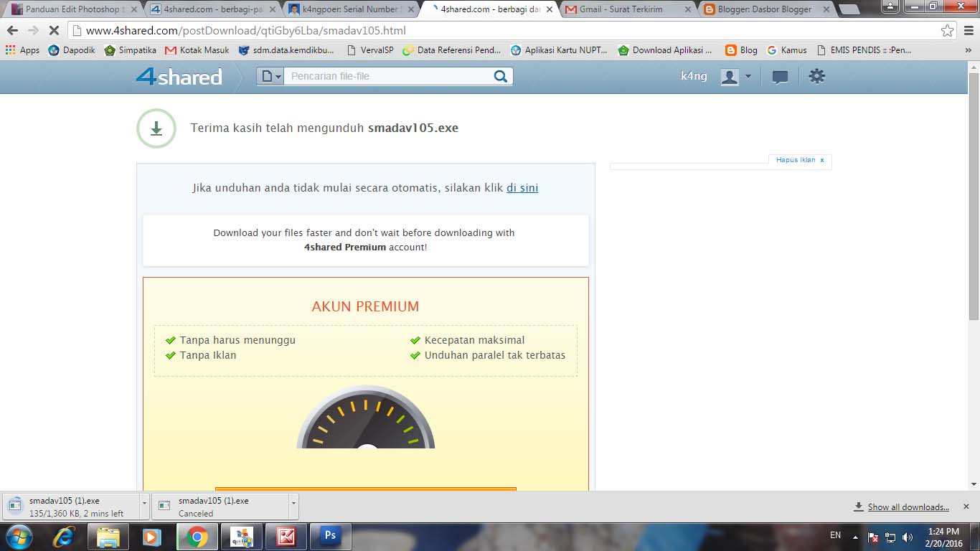Click the Windows Start button
Screen dimensions: 980x551
click(x=19, y=537)
